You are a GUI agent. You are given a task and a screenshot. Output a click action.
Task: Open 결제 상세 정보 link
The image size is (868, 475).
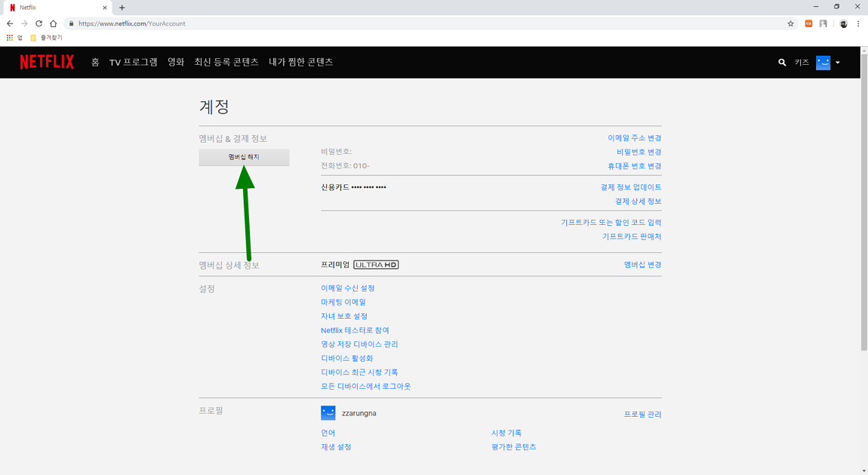click(x=639, y=201)
